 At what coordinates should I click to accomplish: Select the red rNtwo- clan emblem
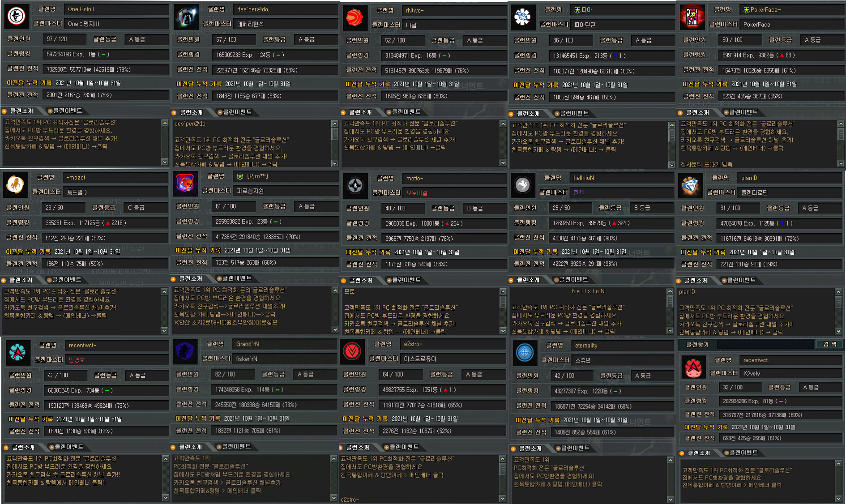coord(355,17)
